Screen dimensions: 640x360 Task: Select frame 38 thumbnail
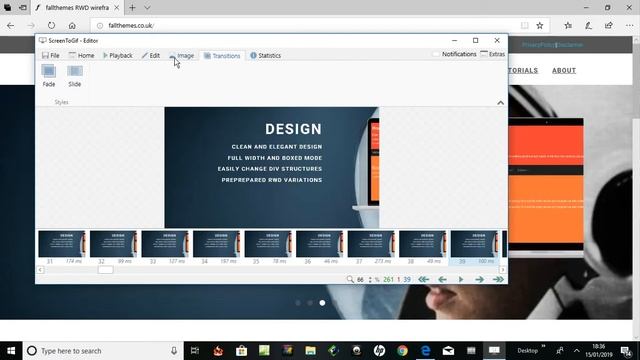click(422, 247)
